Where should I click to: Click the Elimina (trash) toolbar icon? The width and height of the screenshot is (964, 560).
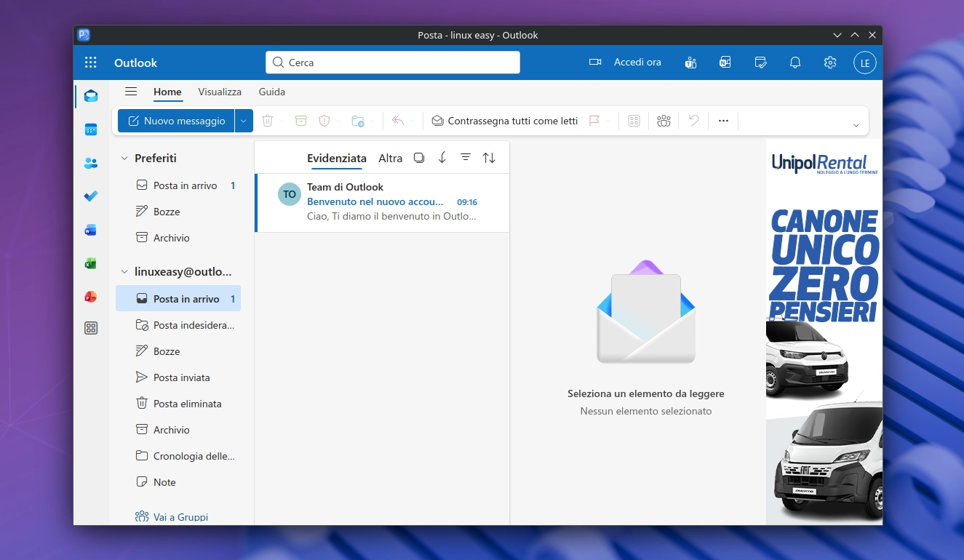point(268,120)
